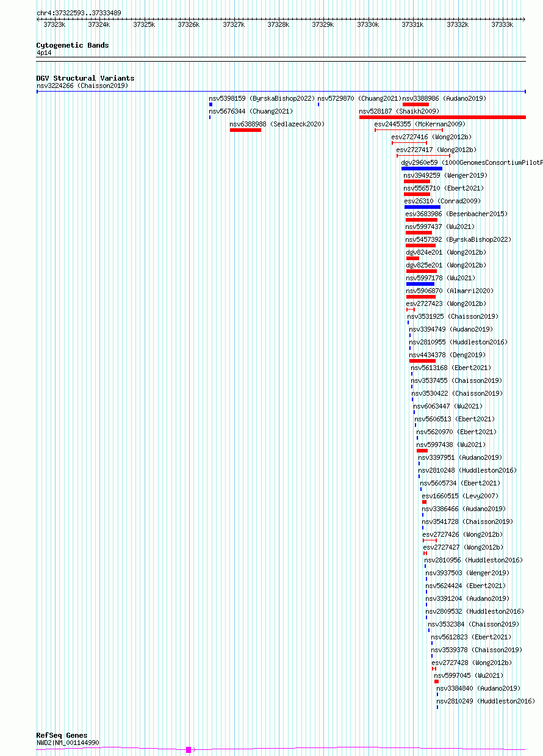Select the dgv824e201 (Wong2012b) label
The width and height of the screenshot is (543, 756).
[x=446, y=252]
